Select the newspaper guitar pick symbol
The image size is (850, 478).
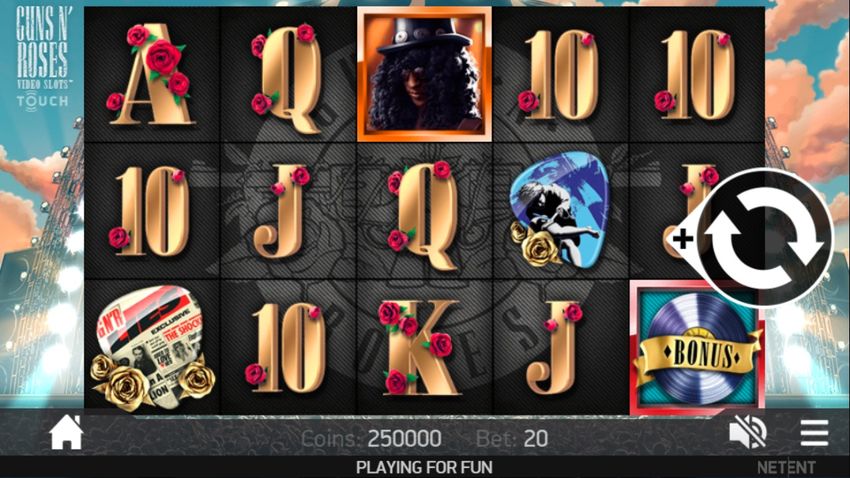[x=150, y=348]
